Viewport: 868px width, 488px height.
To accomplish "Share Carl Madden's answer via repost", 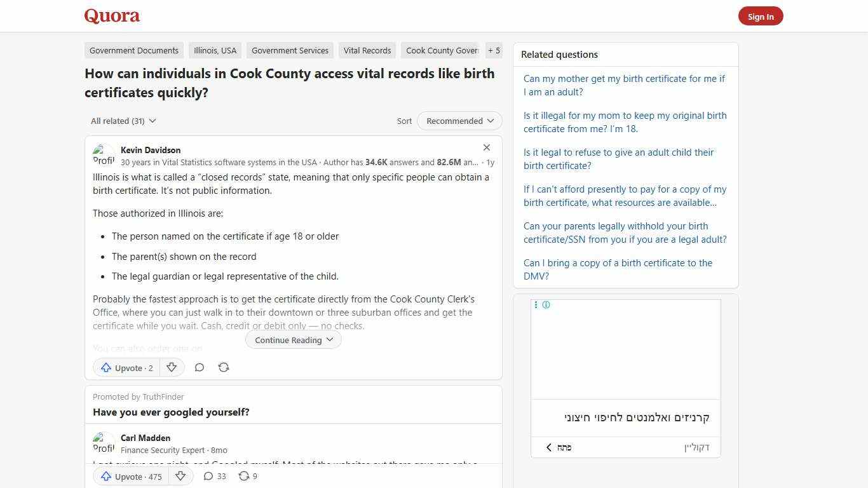I will pos(247,476).
